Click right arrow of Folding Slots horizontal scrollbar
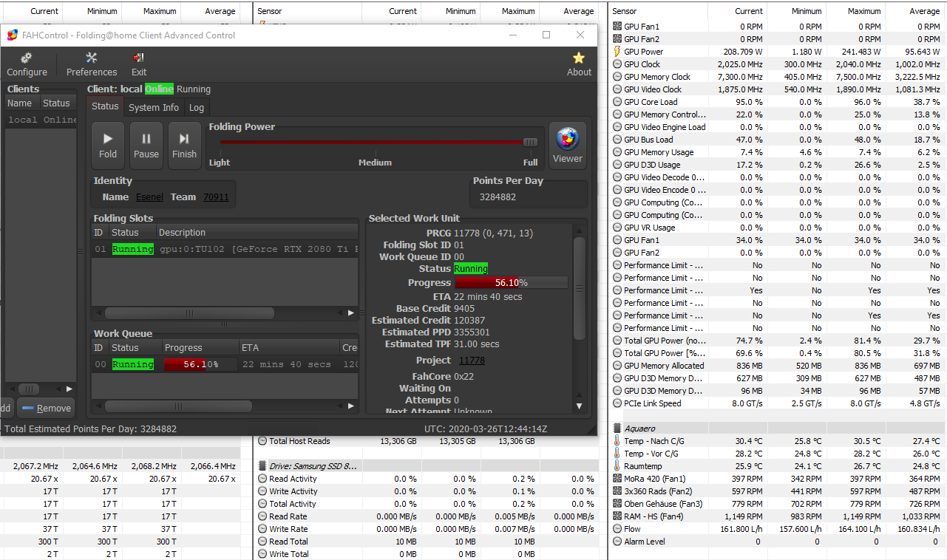 [x=351, y=313]
